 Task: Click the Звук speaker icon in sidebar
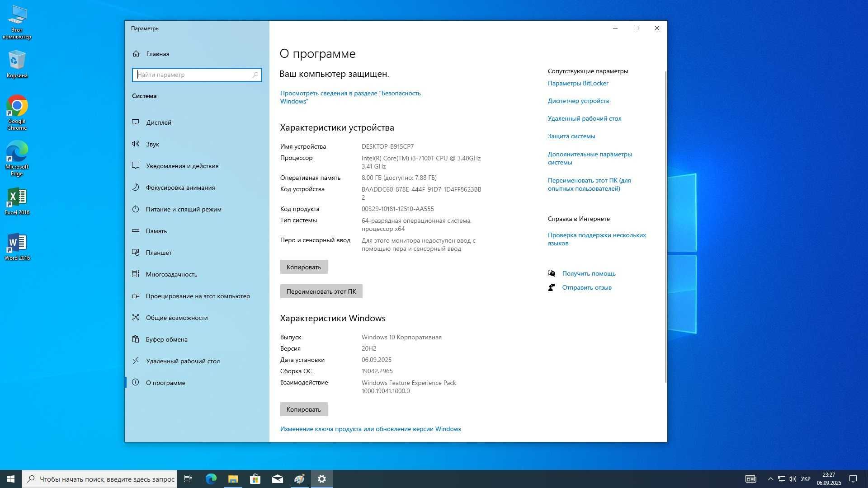click(135, 144)
